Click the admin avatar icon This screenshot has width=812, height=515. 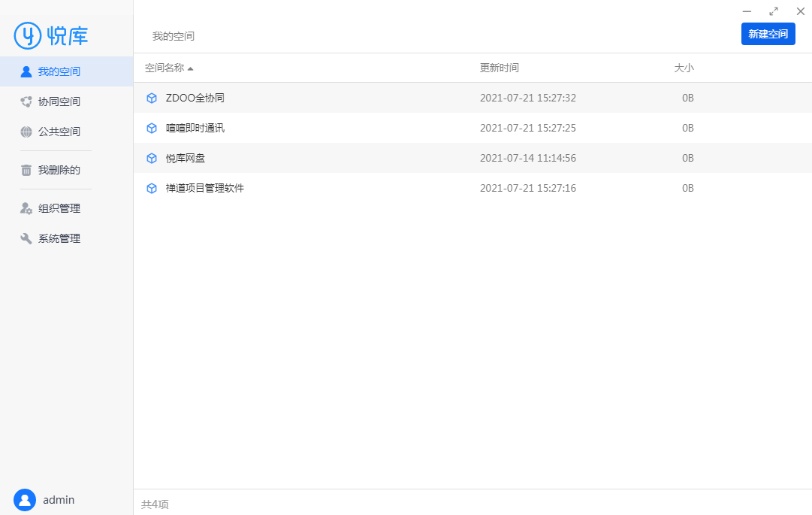(24, 500)
